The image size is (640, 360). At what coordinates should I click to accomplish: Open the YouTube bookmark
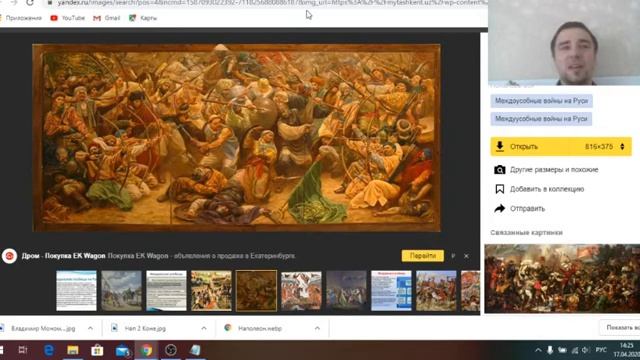click(x=68, y=18)
